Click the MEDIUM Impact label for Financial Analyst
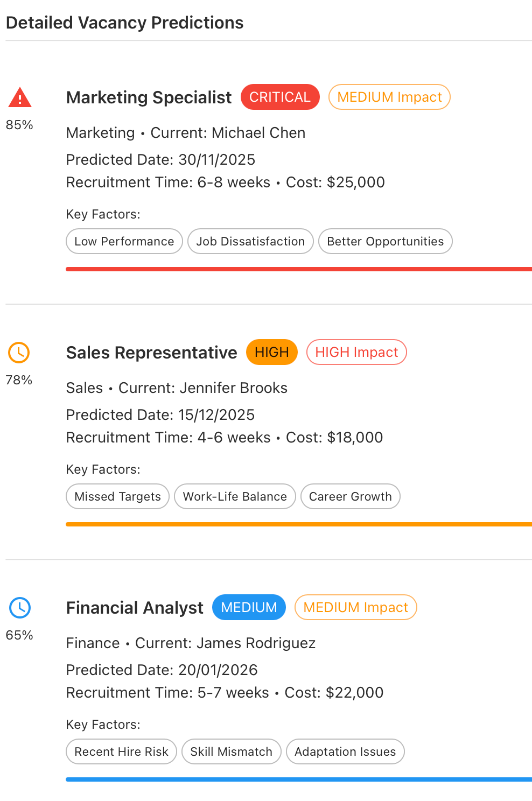Viewport: 532px width, 801px height. coord(356,607)
